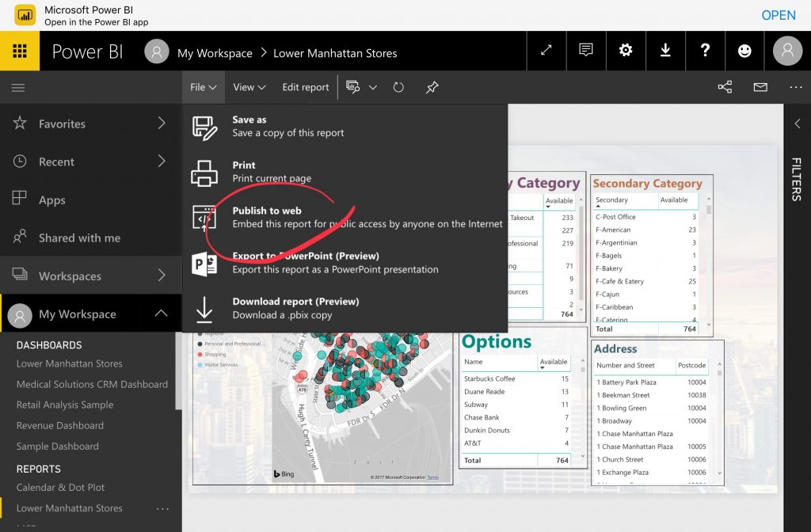This screenshot has width=811, height=532.
Task: Open the notifications comment icon
Action: click(x=586, y=51)
